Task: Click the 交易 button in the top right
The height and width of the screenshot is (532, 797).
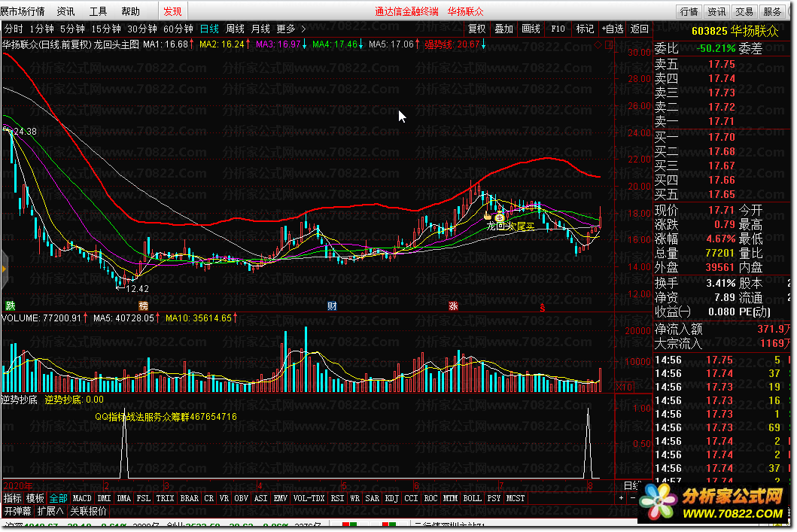Action: pos(744,11)
